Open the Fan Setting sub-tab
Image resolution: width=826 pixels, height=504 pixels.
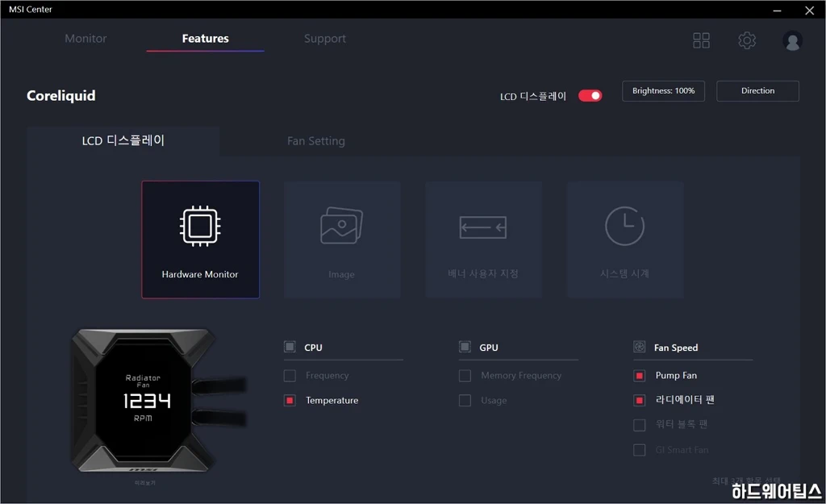coord(316,140)
